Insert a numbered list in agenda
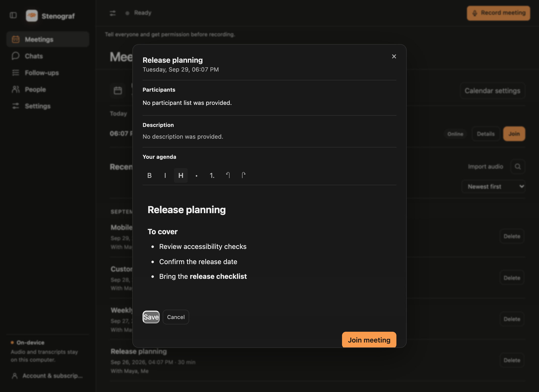The height and width of the screenshot is (392, 539). coord(212,175)
